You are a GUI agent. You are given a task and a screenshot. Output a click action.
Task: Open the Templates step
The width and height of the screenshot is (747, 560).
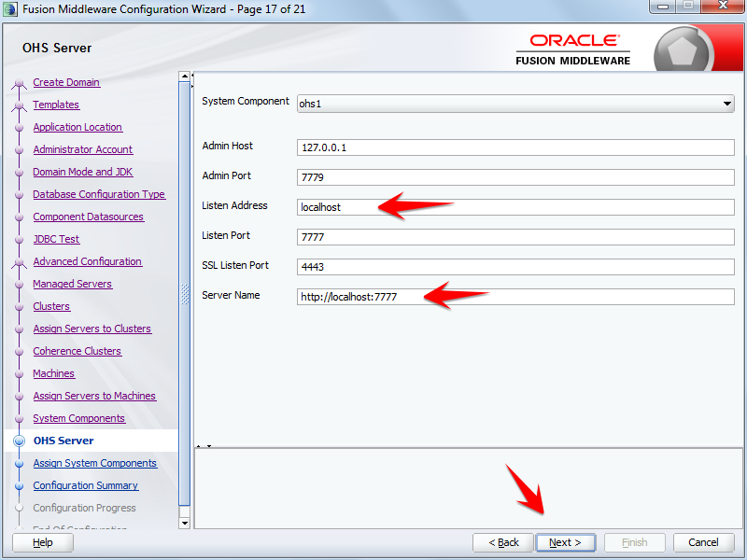(x=56, y=105)
